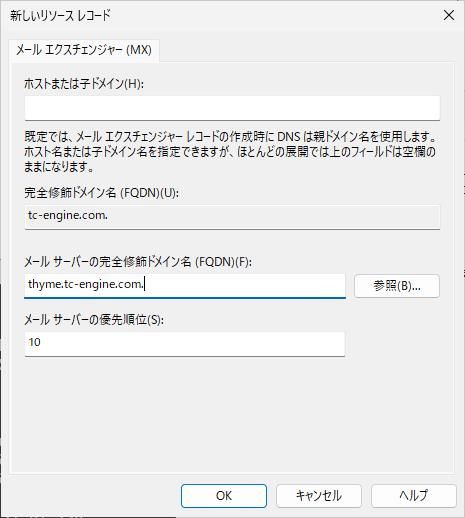Dismiss the dialog with キャンセル

pos(319,496)
